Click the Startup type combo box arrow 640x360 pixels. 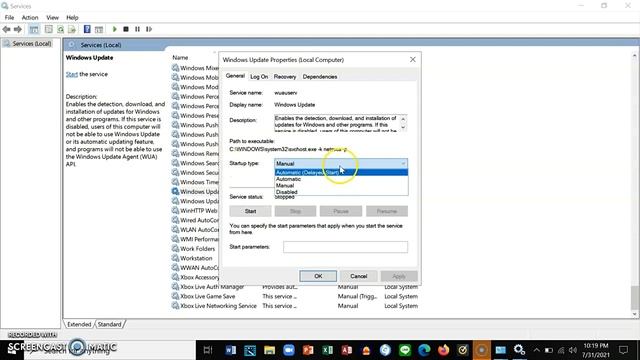coord(403,163)
